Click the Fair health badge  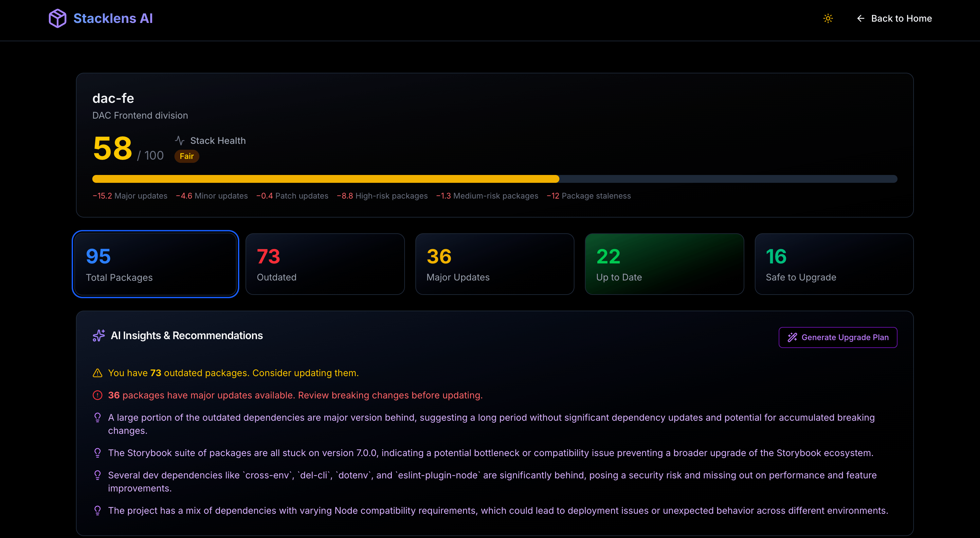pos(187,156)
